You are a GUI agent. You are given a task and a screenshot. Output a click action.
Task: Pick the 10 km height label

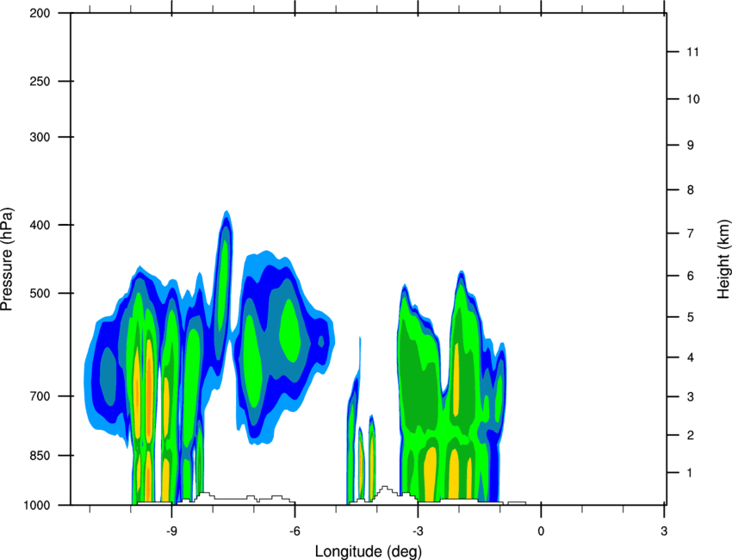693,99
